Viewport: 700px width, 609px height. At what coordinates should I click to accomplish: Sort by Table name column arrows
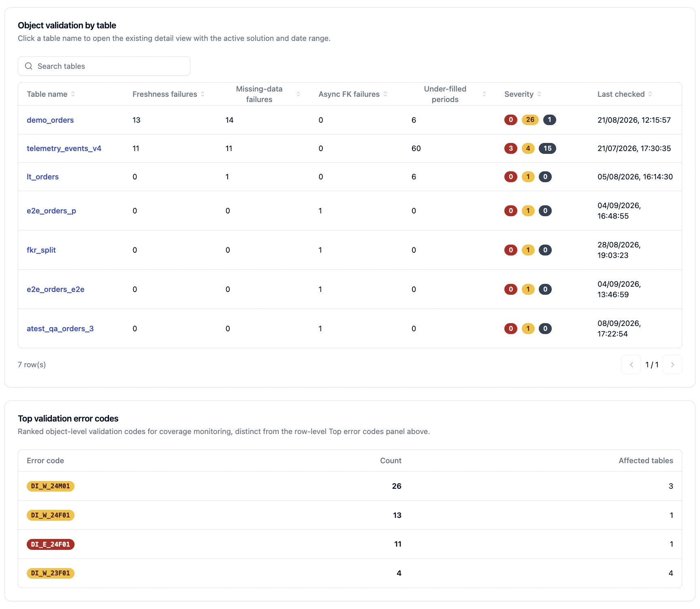[x=73, y=94]
